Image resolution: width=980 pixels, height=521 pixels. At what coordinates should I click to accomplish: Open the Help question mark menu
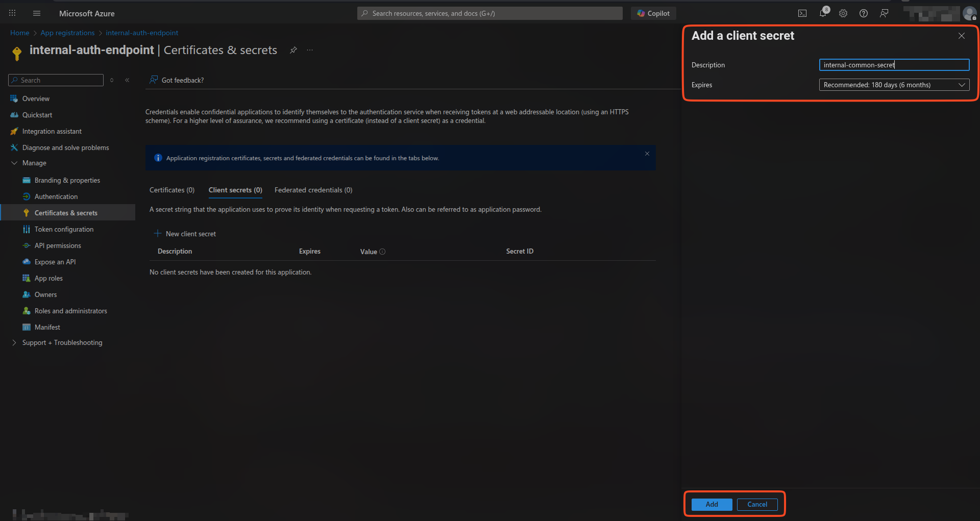[x=863, y=13]
